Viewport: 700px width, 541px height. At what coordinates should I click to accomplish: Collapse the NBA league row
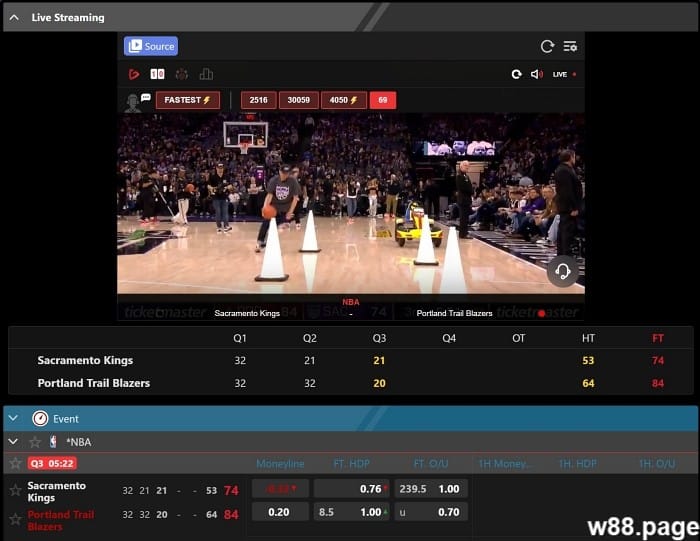tap(13, 441)
